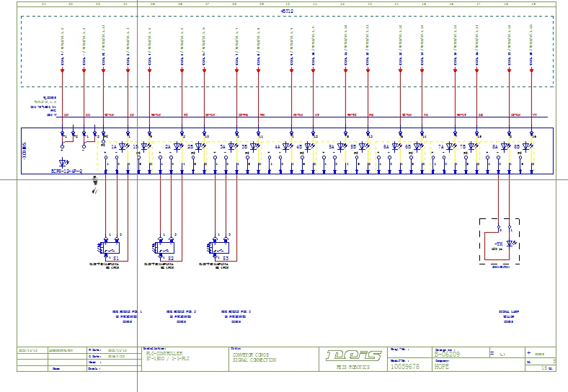Select the LED symbol labeled 2A
The width and height of the screenshot is (568, 392).
[x=178, y=146]
